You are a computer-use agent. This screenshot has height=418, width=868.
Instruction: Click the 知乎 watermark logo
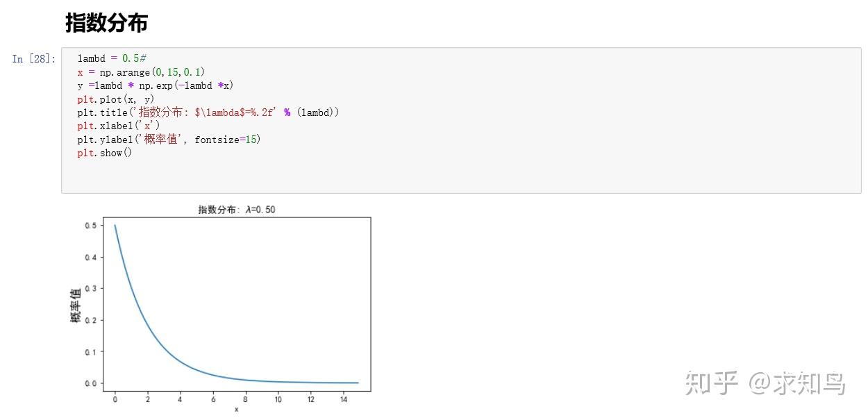tap(710, 383)
